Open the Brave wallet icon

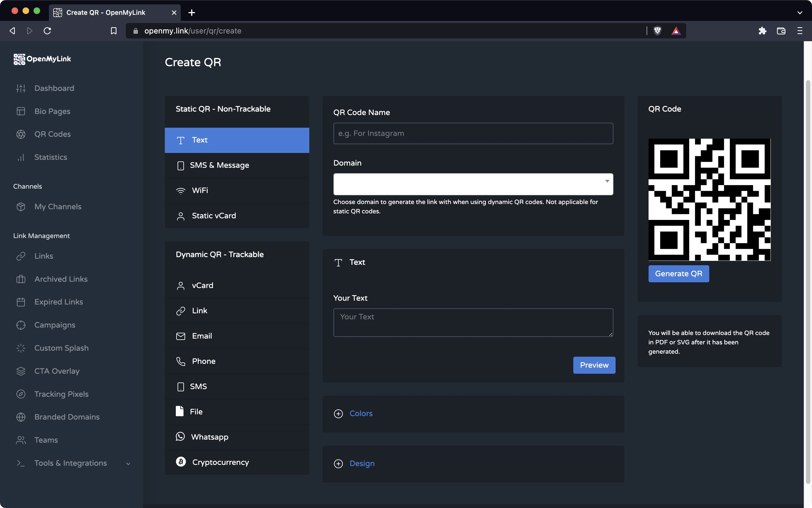coord(781,31)
